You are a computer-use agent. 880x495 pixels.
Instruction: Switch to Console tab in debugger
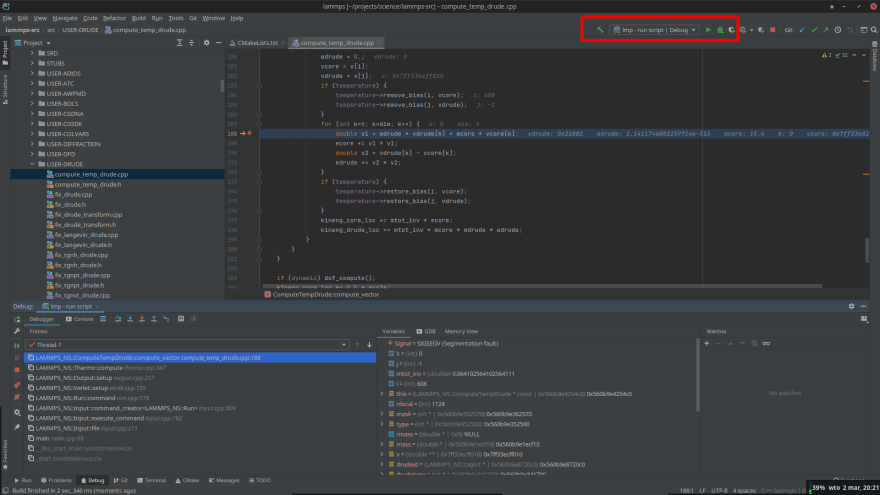point(80,319)
